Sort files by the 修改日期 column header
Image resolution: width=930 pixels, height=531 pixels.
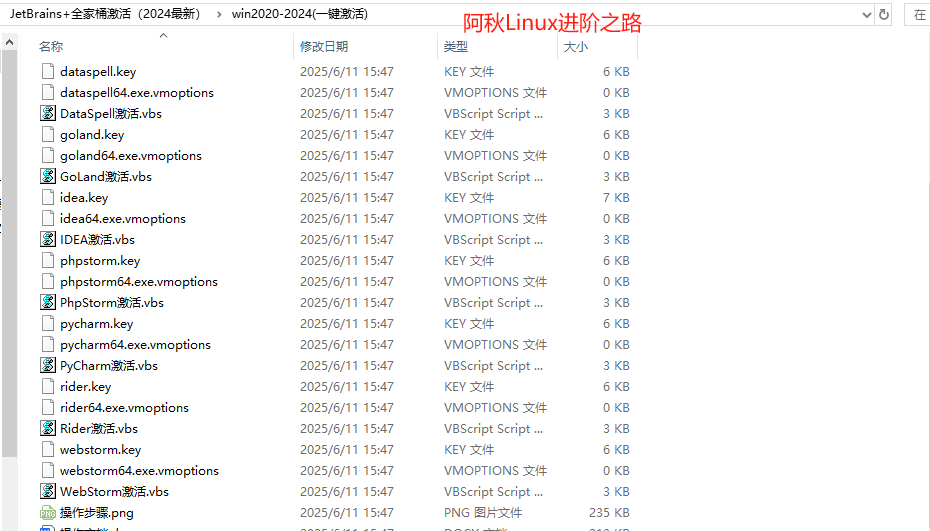tap(324, 46)
